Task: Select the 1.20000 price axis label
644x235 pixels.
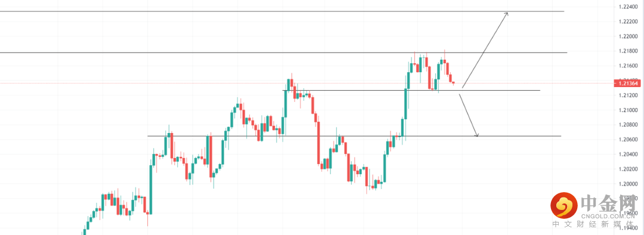Action: pyautogui.click(x=628, y=184)
